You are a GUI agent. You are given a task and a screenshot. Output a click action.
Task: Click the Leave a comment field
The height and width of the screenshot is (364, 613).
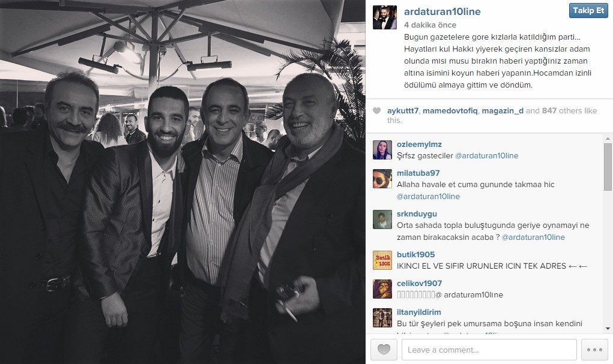tap(489, 350)
